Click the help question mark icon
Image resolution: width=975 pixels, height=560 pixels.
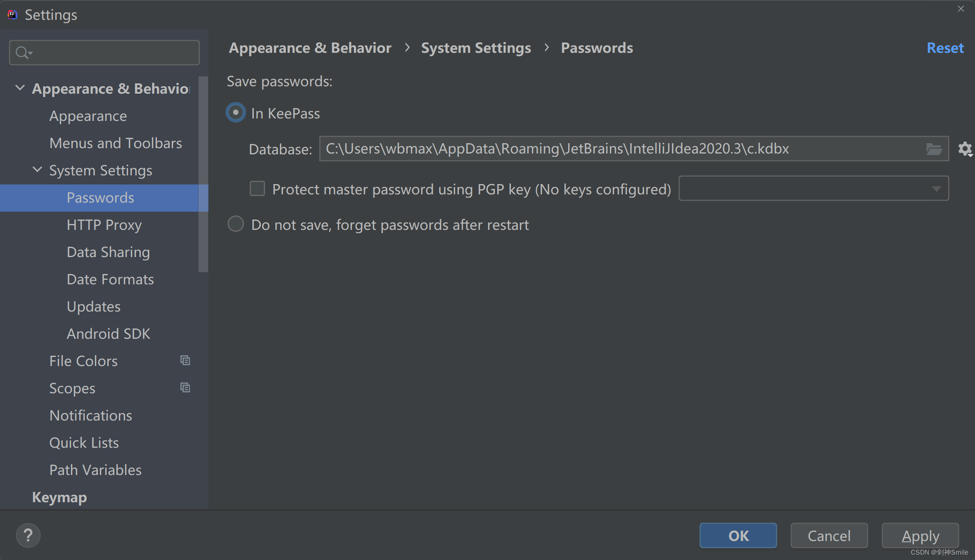[28, 535]
